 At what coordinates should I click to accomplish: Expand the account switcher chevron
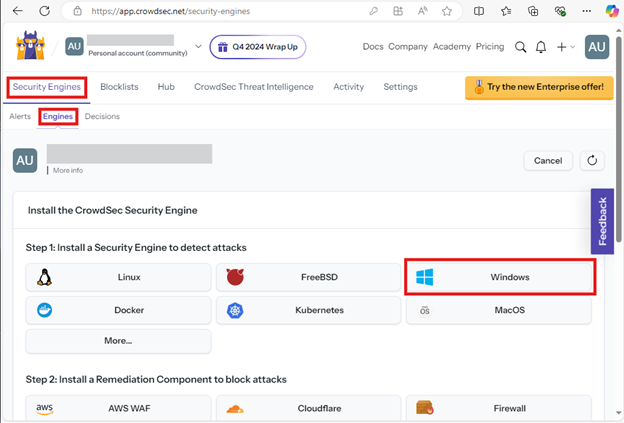coord(198,47)
